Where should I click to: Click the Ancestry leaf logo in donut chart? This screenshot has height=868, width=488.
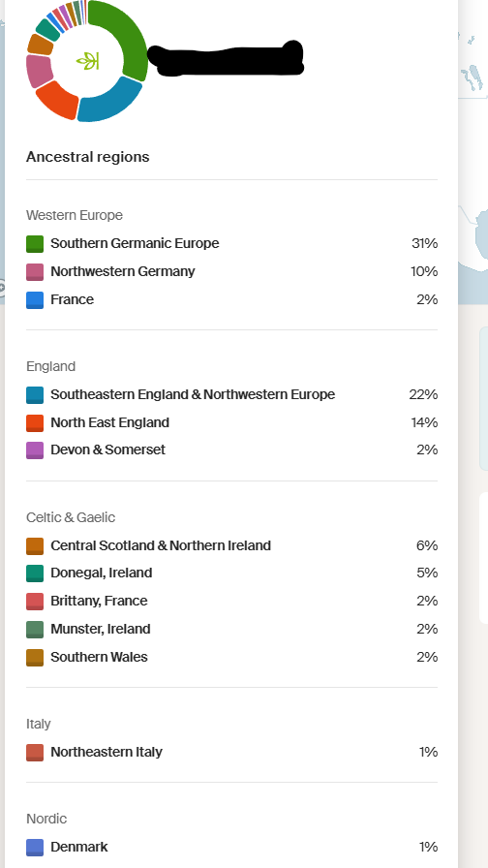click(x=87, y=61)
